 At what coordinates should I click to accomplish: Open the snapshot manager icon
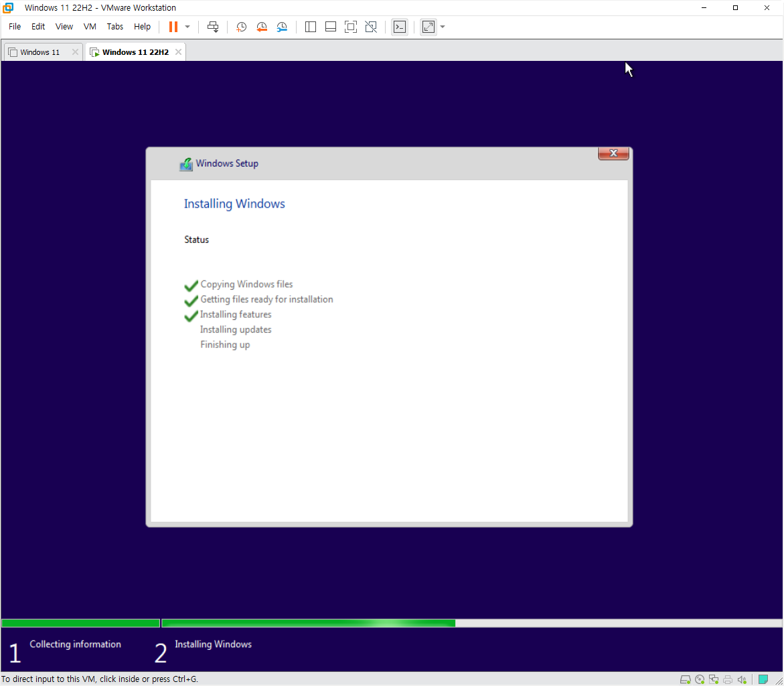tap(282, 27)
